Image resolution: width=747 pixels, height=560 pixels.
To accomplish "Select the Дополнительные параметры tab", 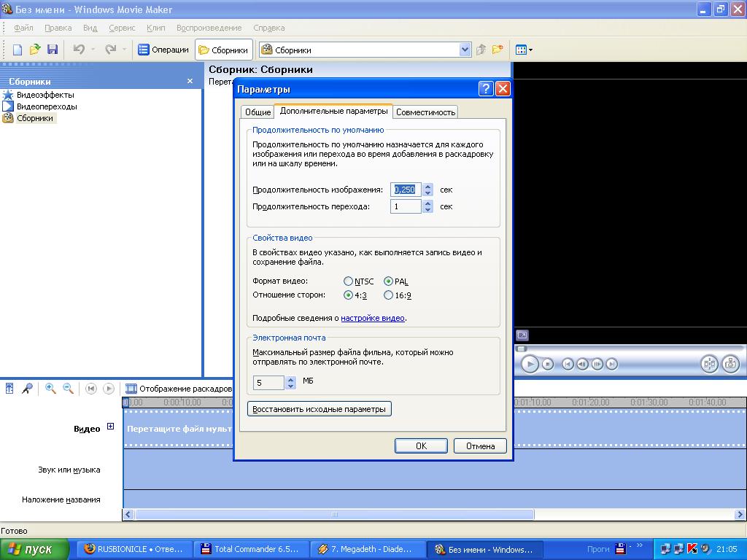I will [334, 111].
